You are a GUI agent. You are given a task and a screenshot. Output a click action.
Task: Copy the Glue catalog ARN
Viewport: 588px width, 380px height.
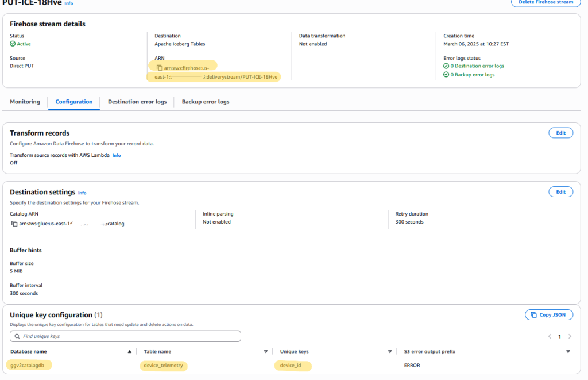(x=14, y=224)
